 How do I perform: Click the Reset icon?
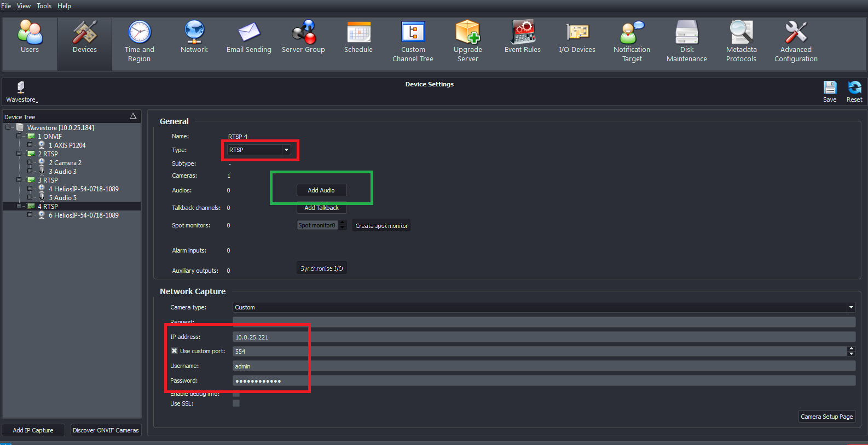coord(854,91)
